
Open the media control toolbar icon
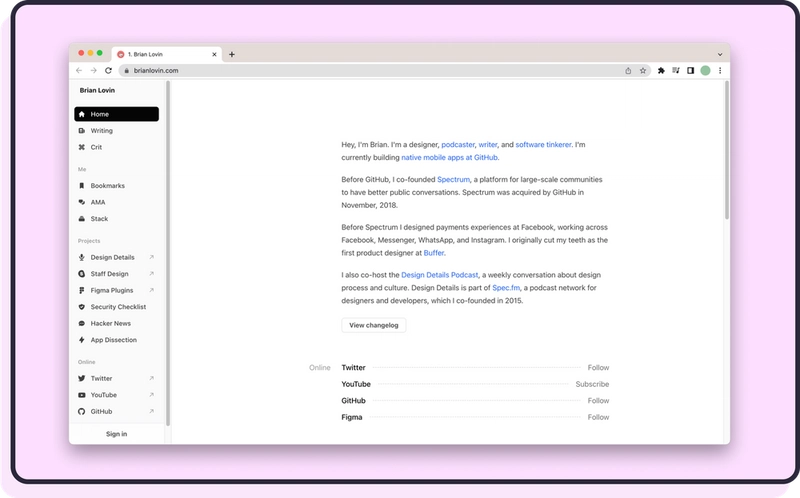(x=676, y=71)
